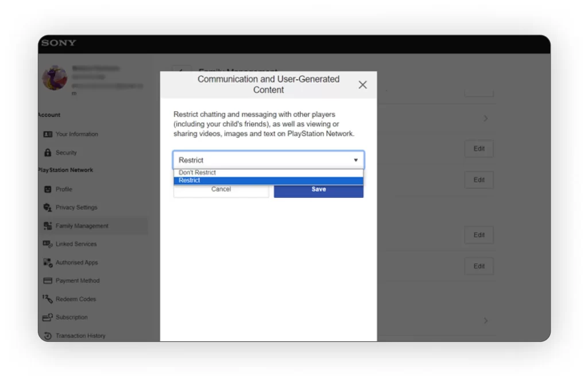Click the Authorised Apps icon
588x382 pixels.
48,262
